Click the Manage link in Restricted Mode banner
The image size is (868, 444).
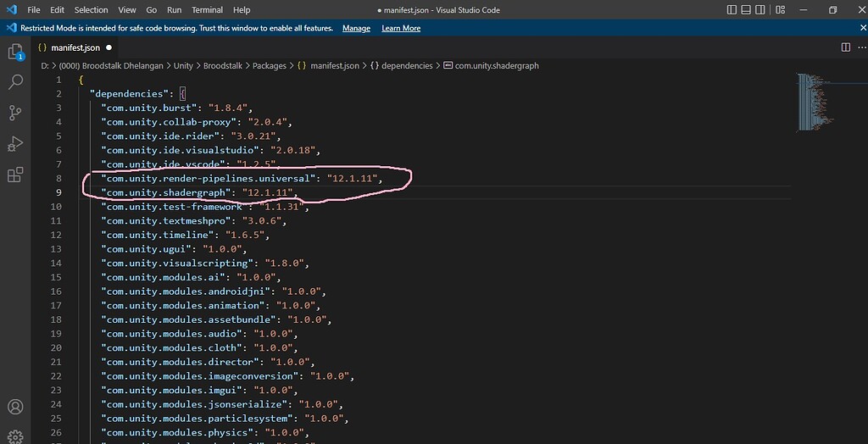click(356, 28)
